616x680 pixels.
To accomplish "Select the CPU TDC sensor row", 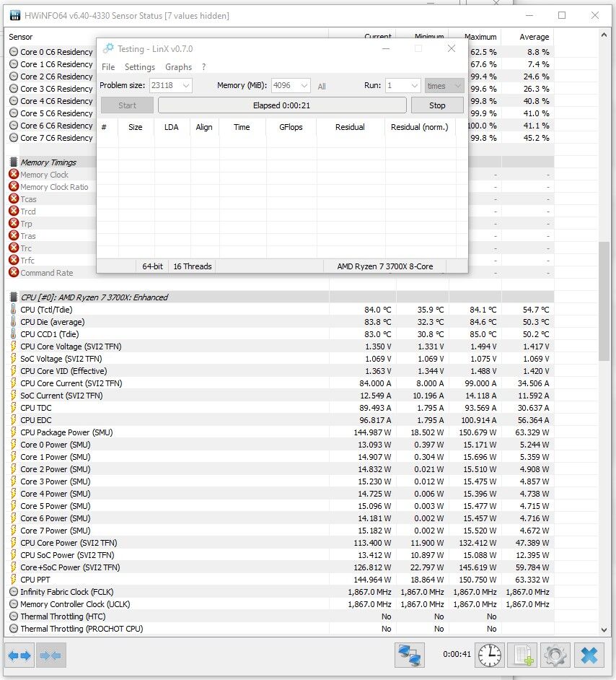I will pos(279,408).
